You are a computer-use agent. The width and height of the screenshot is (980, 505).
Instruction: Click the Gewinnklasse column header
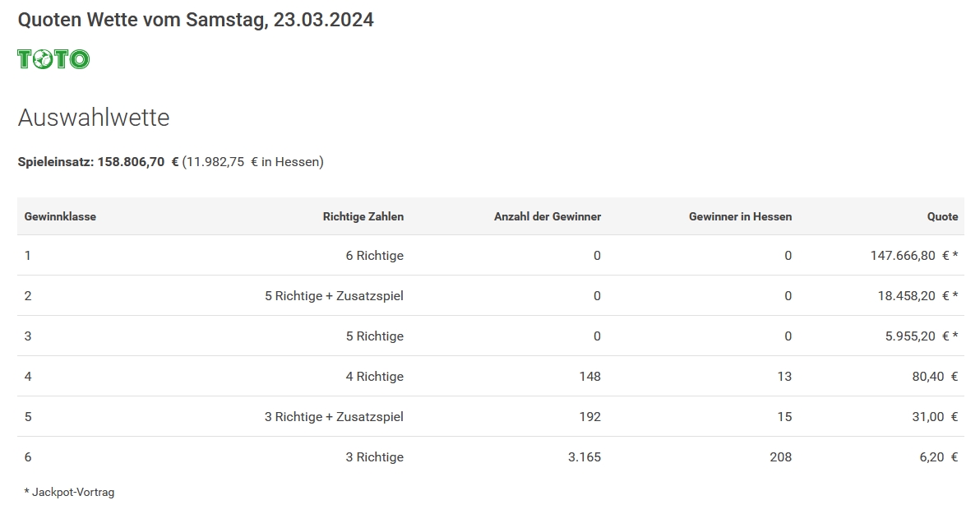click(60, 217)
